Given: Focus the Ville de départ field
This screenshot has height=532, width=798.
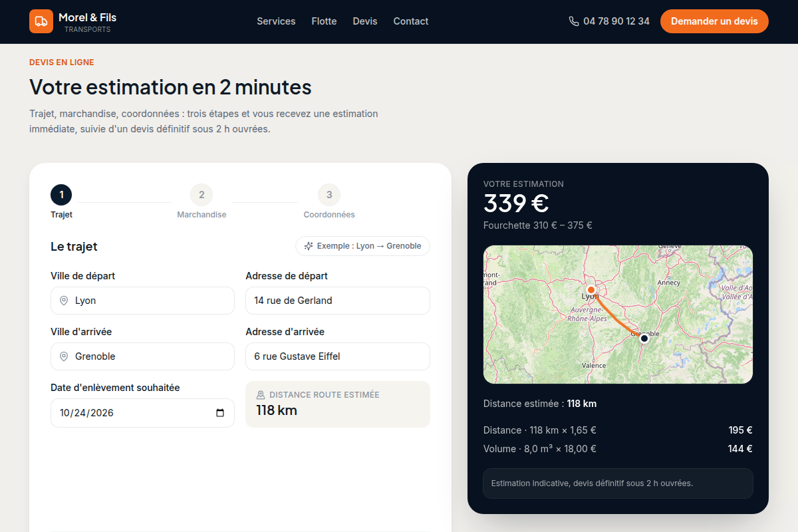Looking at the screenshot, I should 142,301.
